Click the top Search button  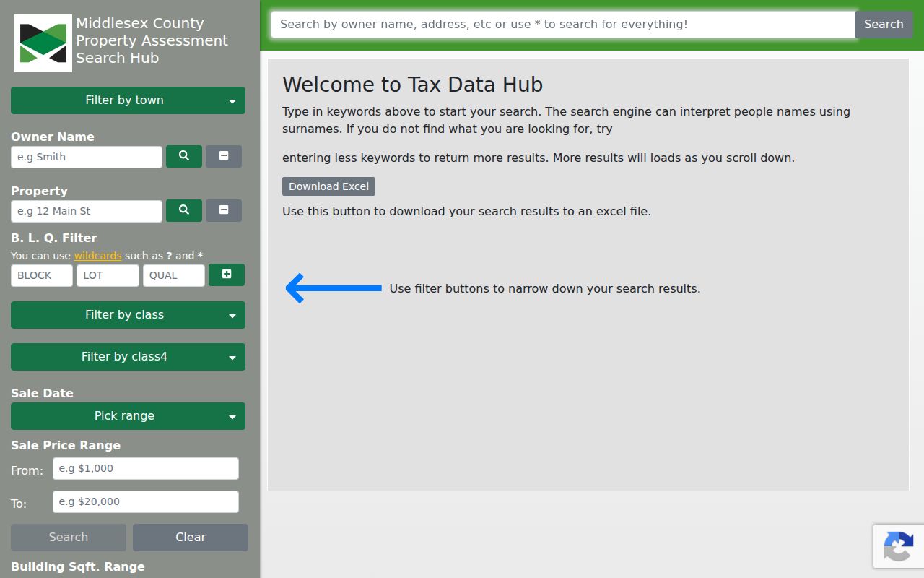click(x=884, y=24)
